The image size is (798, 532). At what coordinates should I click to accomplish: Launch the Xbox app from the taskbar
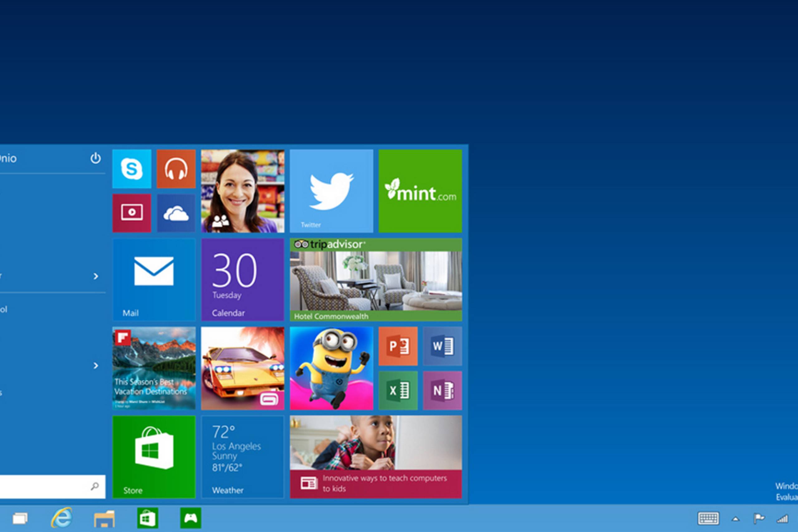(x=191, y=519)
